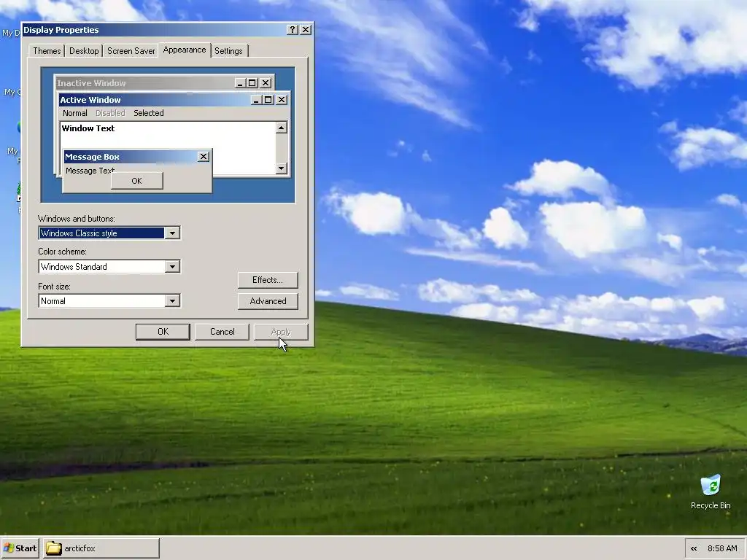Click the folder icon on arcticfox button

[54, 548]
